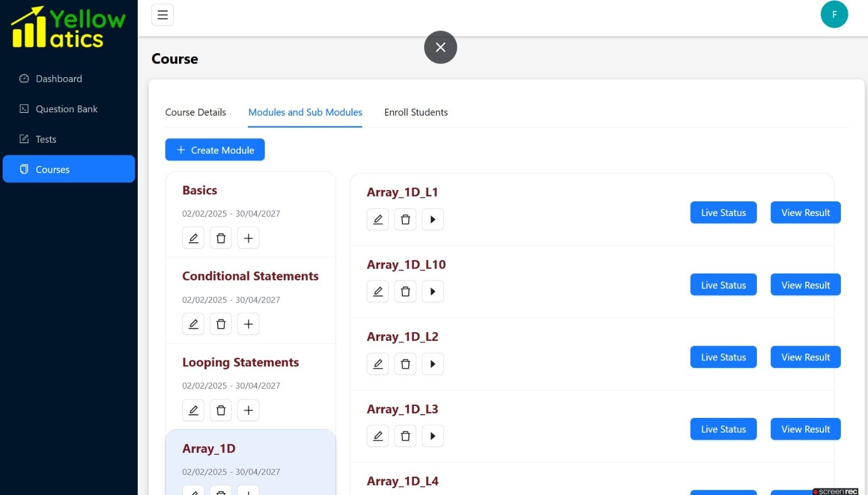This screenshot has height=495, width=868.
Task: Click the user avatar F
Action: (x=834, y=15)
